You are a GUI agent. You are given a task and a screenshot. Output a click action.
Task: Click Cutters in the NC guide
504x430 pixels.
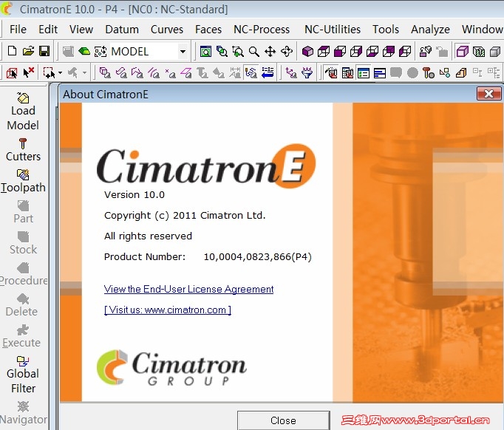[x=23, y=150]
